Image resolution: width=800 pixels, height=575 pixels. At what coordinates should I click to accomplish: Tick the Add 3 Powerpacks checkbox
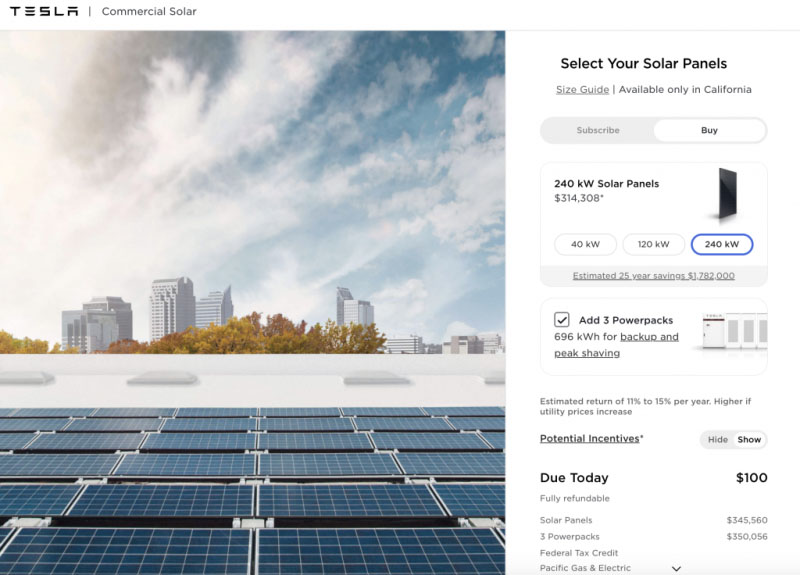(x=562, y=320)
